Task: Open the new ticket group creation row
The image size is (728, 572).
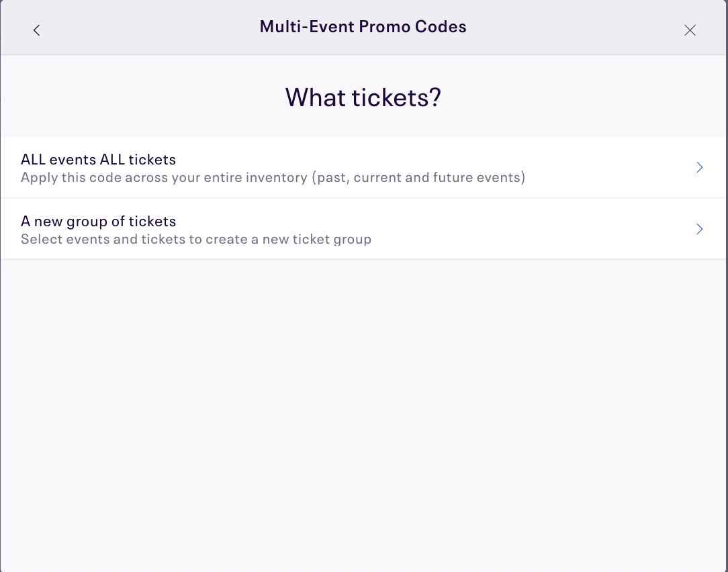Action: click(x=363, y=230)
